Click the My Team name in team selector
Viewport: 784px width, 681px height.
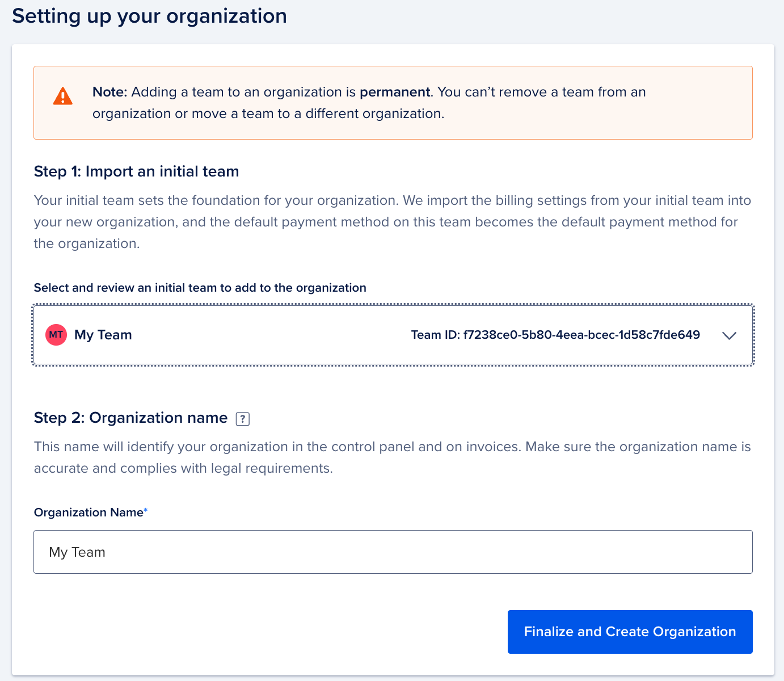[103, 335]
